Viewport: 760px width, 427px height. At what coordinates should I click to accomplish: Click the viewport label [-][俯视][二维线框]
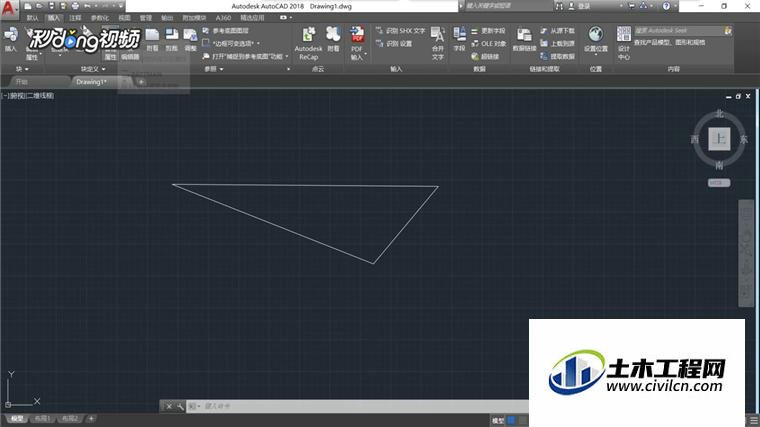28,96
